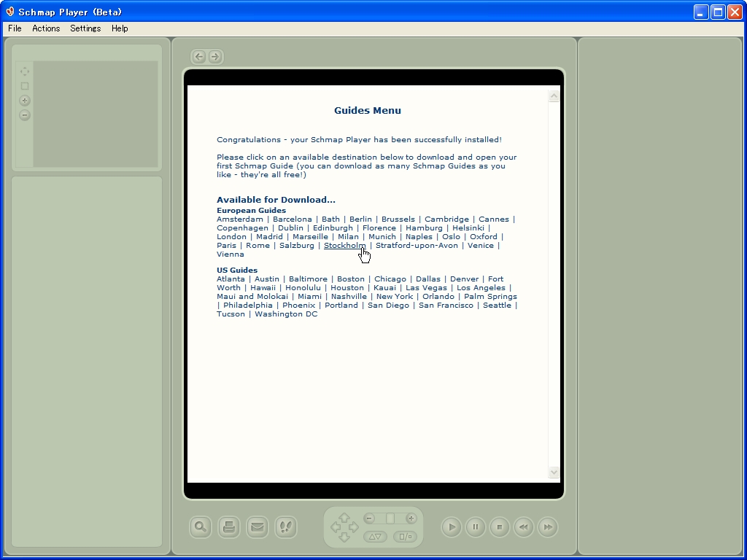
Task: Select the Vienna guide
Action: click(231, 254)
